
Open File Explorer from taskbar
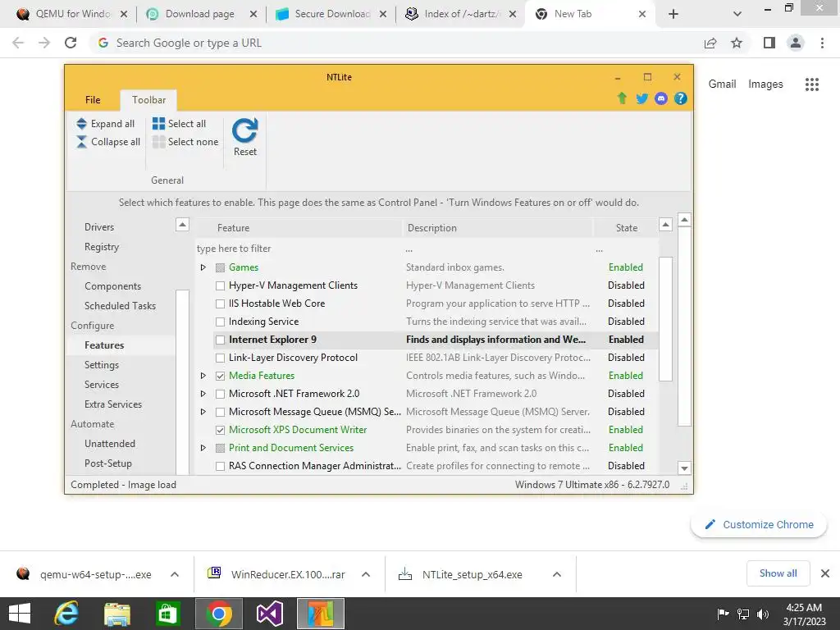pos(117,614)
